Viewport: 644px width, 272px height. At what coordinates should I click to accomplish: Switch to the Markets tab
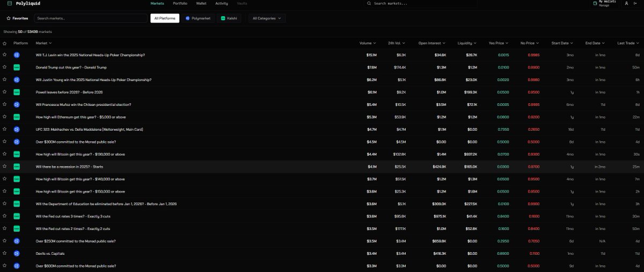click(x=157, y=3)
